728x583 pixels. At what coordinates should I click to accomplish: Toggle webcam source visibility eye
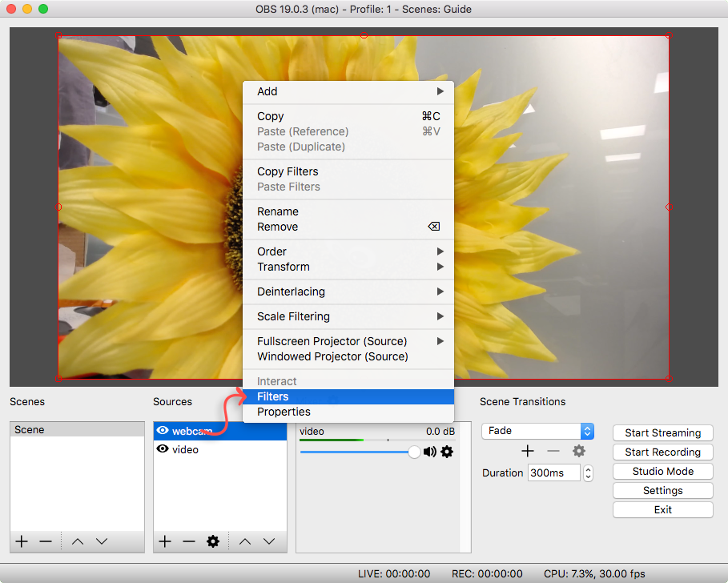click(163, 430)
